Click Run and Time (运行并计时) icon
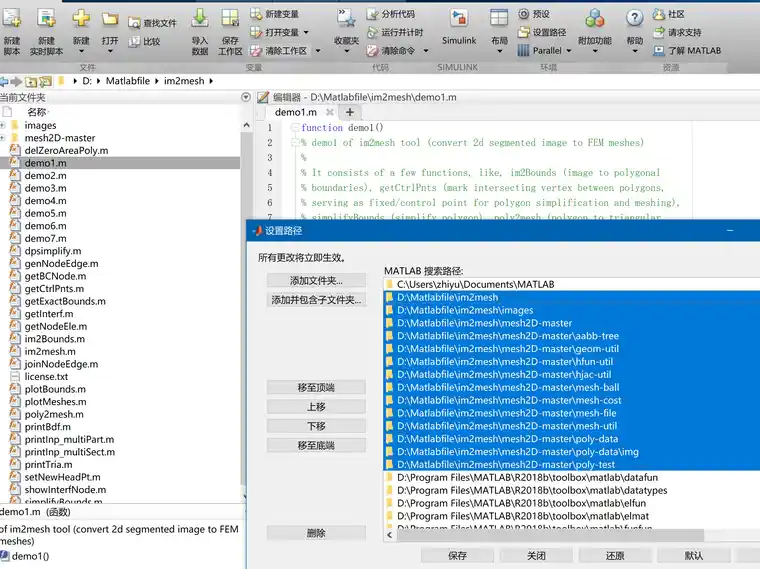The width and height of the screenshot is (760, 569). coord(372,32)
